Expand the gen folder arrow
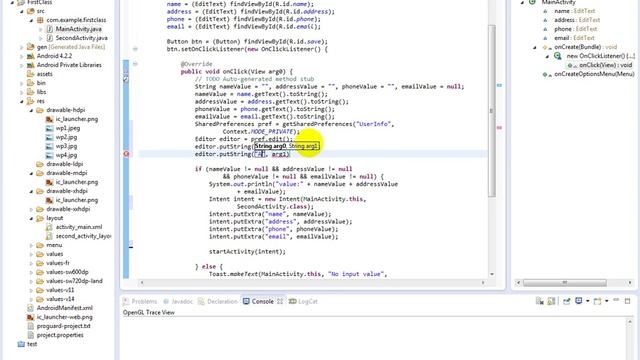Viewport: 640px width, 360px height. [x=22, y=47]
